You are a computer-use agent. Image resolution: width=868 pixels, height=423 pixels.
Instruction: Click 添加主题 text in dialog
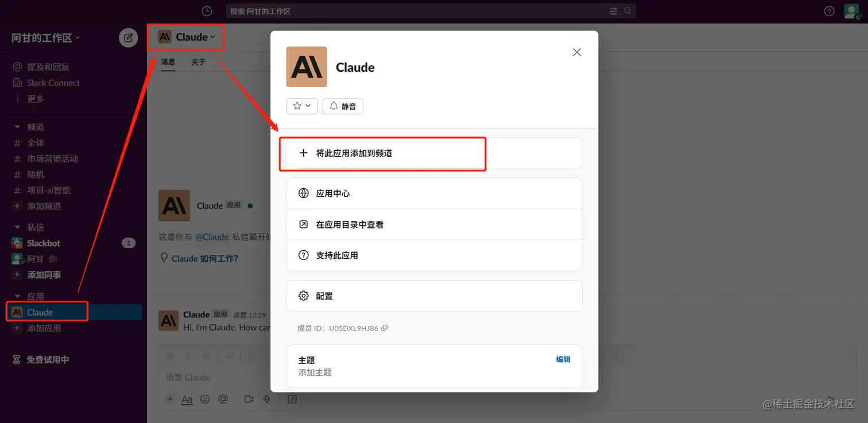tap(315, 372)
